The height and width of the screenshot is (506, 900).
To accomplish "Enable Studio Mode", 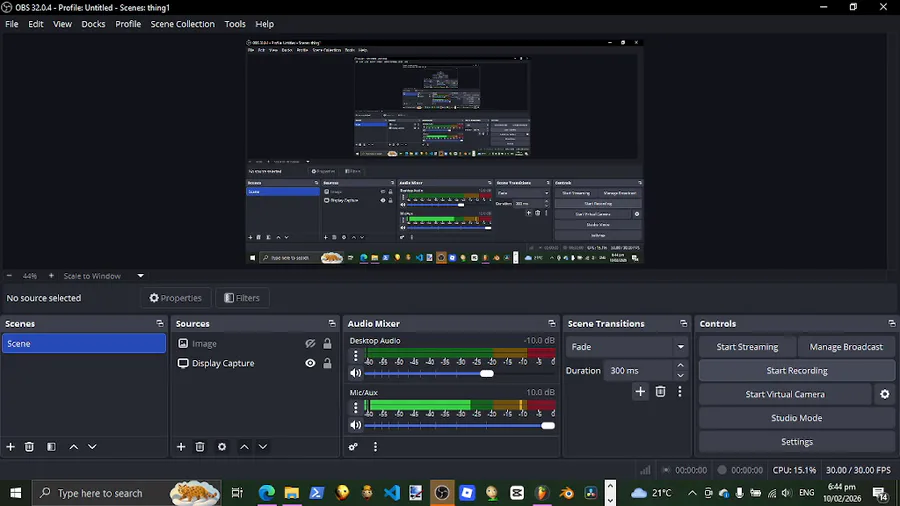I will pyautogui.click(x=797, y=418).
